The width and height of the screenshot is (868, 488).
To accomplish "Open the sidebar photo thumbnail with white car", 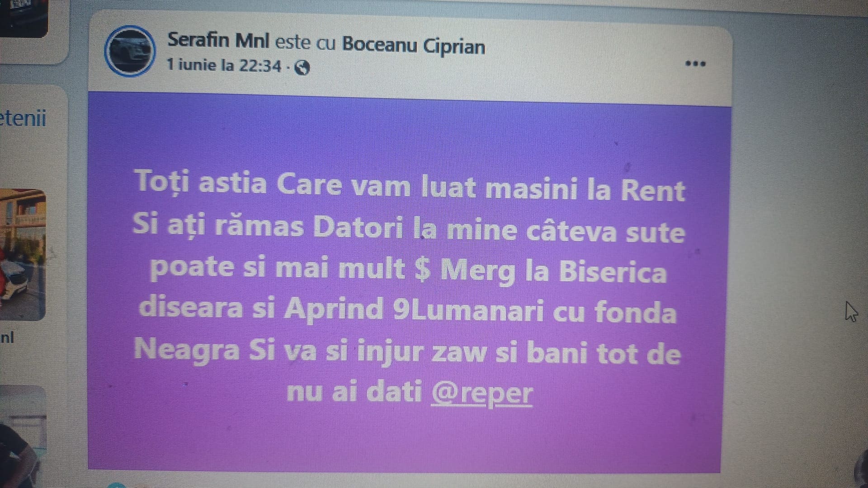I will (x=23, y=255).
